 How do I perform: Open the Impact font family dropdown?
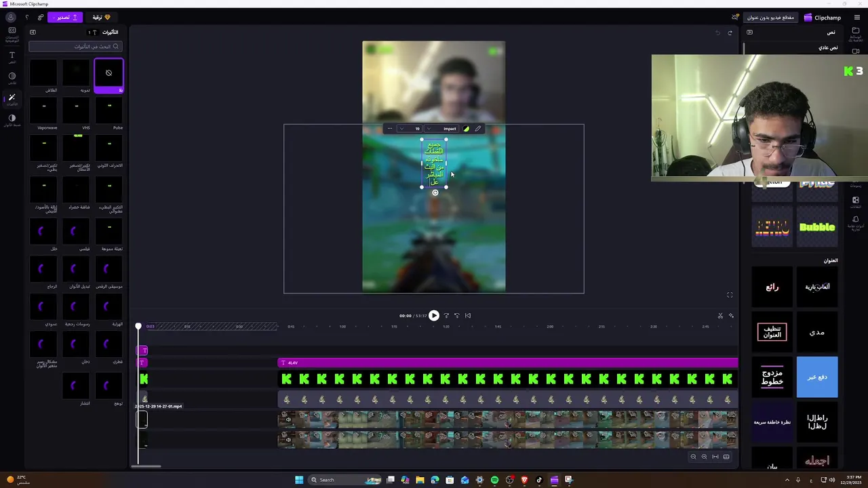(x=442, y=128)
